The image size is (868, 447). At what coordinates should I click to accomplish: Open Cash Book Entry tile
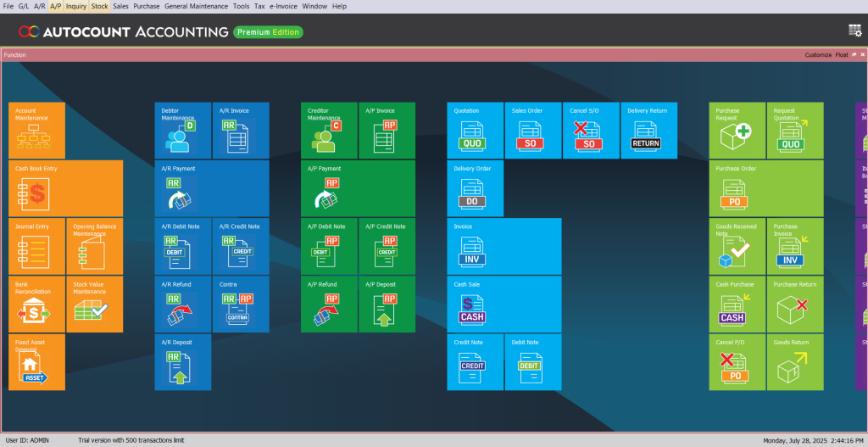click(x=65, y=188)
